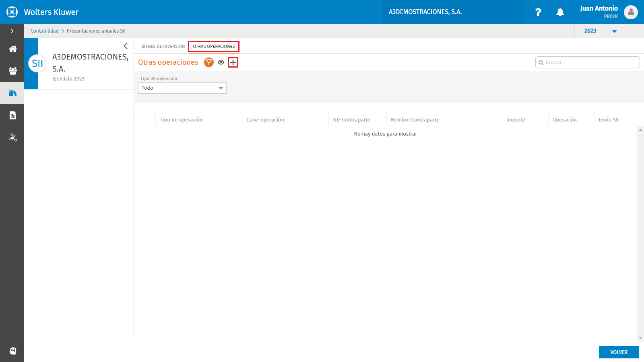
Task: Switch to Bienes de Inversión tab
Action: pos(163,46)
